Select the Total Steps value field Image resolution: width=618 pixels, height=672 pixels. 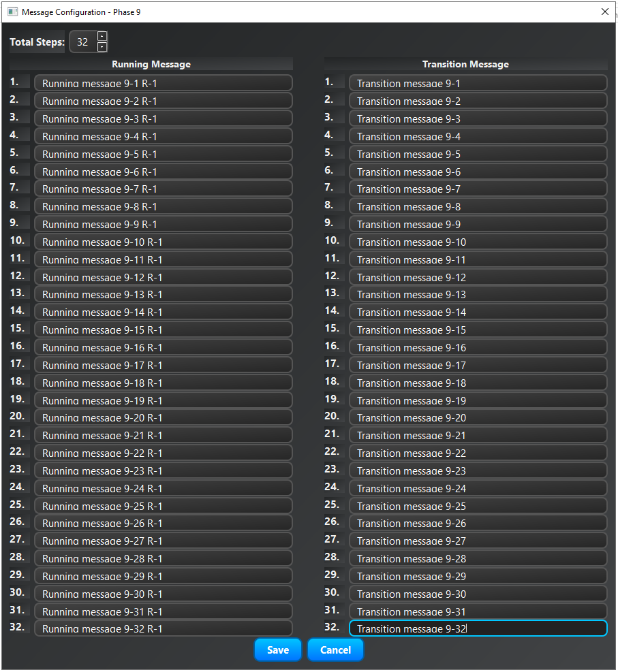pyautogui.click(x=83, y=42)
